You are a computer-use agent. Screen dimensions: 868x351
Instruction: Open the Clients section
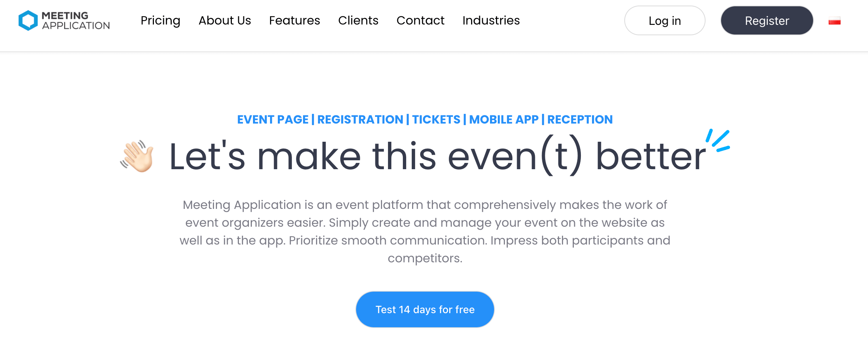pyautogui.click(x=358, y=21)
